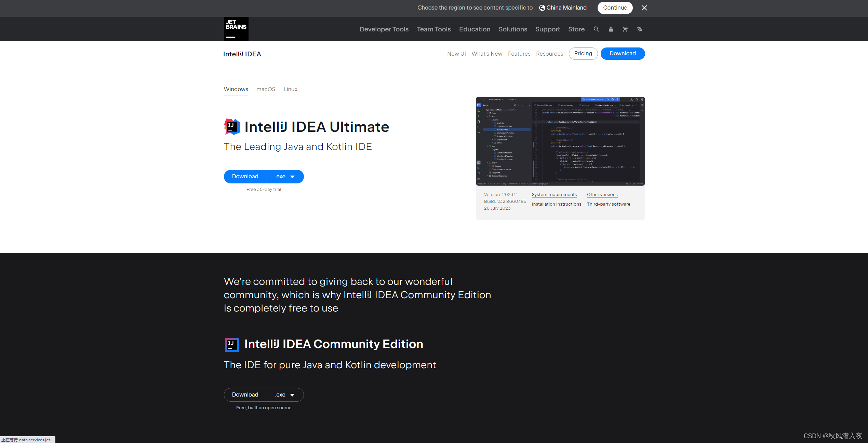Viewport: 868px width, 443px height.
Task: Switch to the macOS tab
Action: (x=266, y=89)
